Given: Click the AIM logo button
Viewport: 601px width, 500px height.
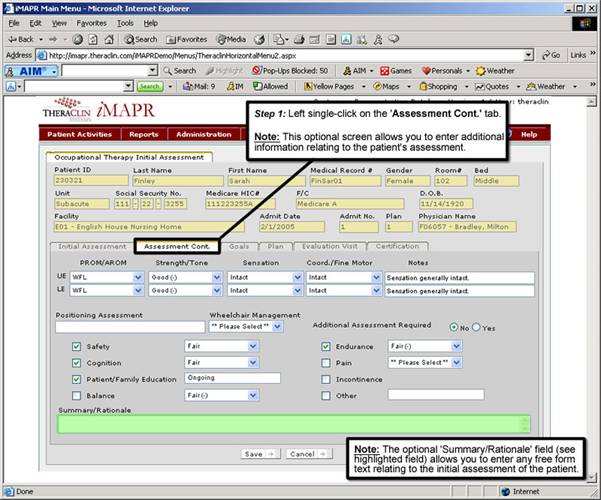Looking at the screenshot, I should click(x=30, y=71).
